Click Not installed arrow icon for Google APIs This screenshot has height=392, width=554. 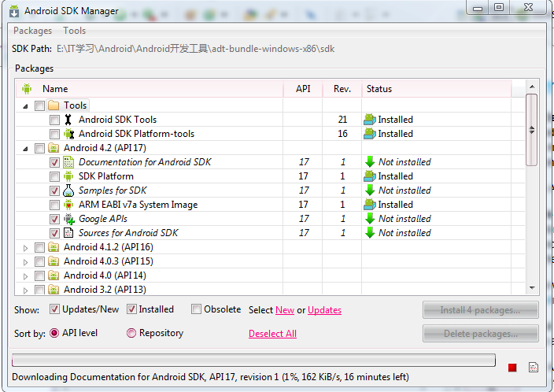tap(370, 219)
